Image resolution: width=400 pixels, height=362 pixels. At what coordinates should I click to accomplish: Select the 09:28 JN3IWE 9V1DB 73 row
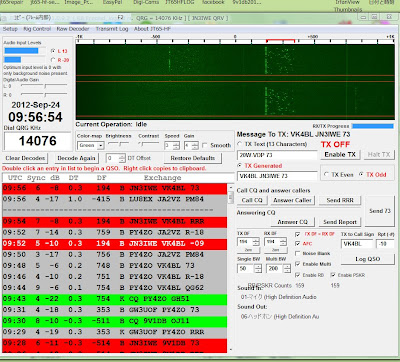tap(115, 343)
